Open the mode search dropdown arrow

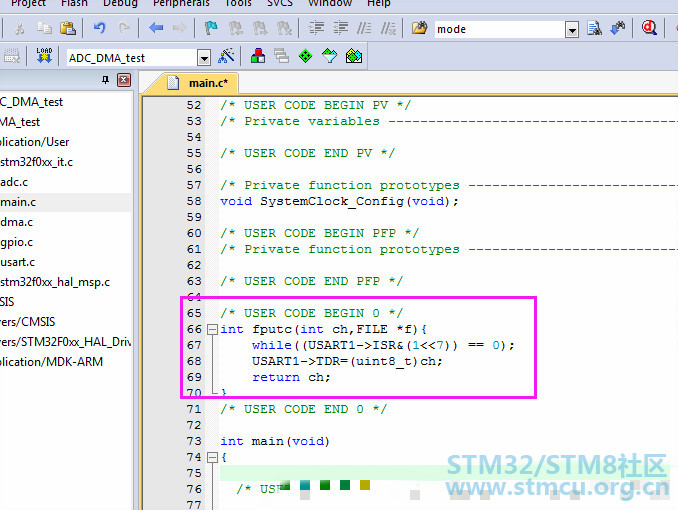click(x=572, y=30)
